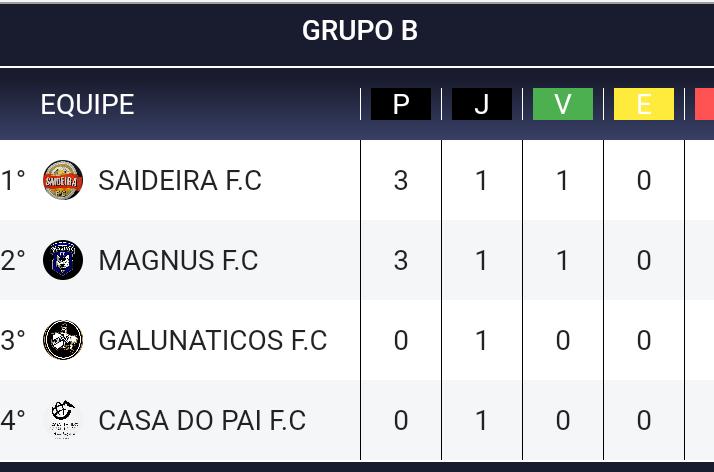Click the 1° ranking position label
The width and height of the screenshot is (714, 472).
coord(13,180)
